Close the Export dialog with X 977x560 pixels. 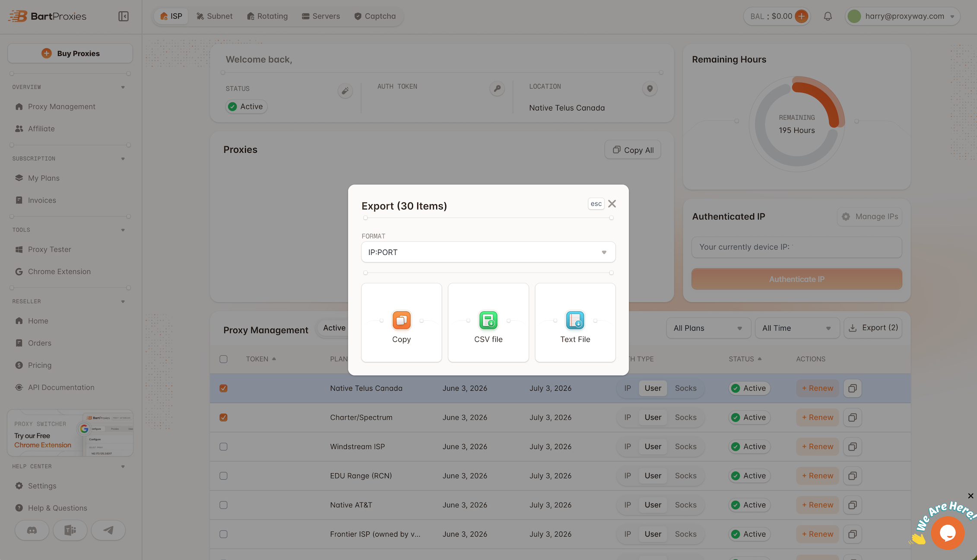pyautogui.click(x=612, y=204)
